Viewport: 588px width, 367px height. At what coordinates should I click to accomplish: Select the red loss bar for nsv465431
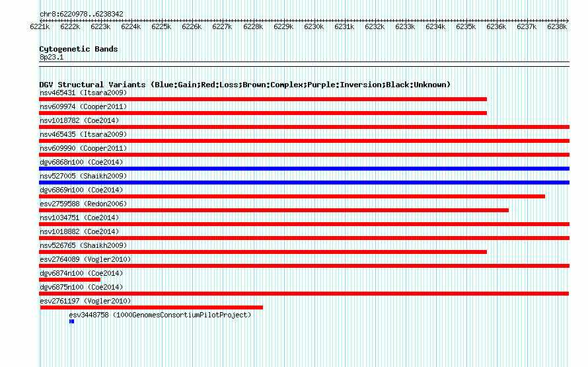(263, 99)
